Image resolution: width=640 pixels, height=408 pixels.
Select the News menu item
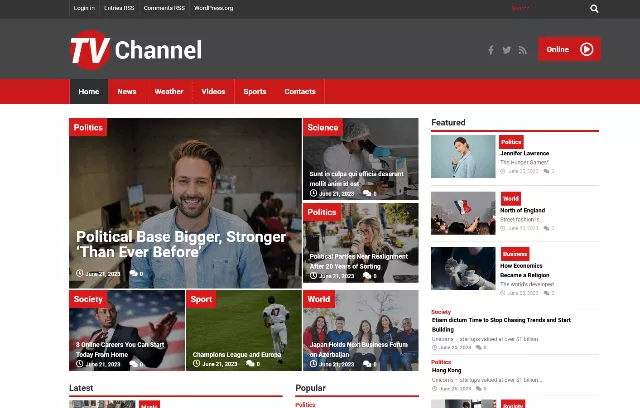pos(127,91)
